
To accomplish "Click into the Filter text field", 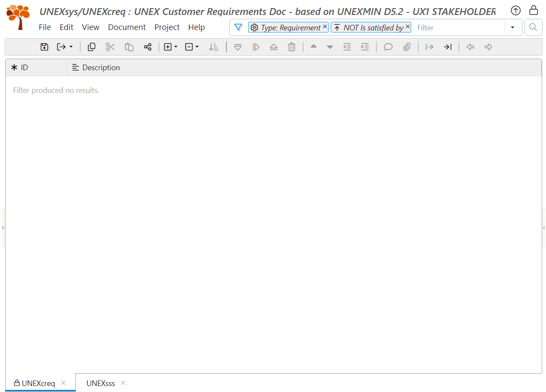I will 460,27.
